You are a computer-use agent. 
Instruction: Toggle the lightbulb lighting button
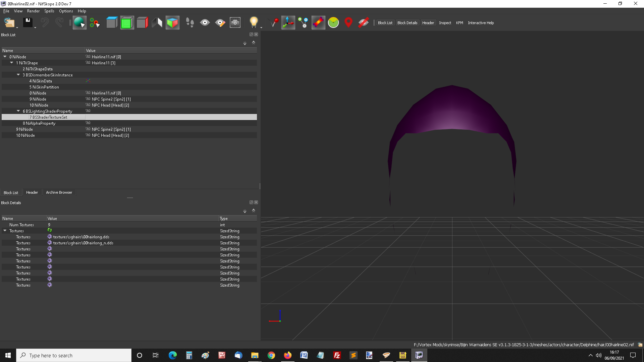254,22
